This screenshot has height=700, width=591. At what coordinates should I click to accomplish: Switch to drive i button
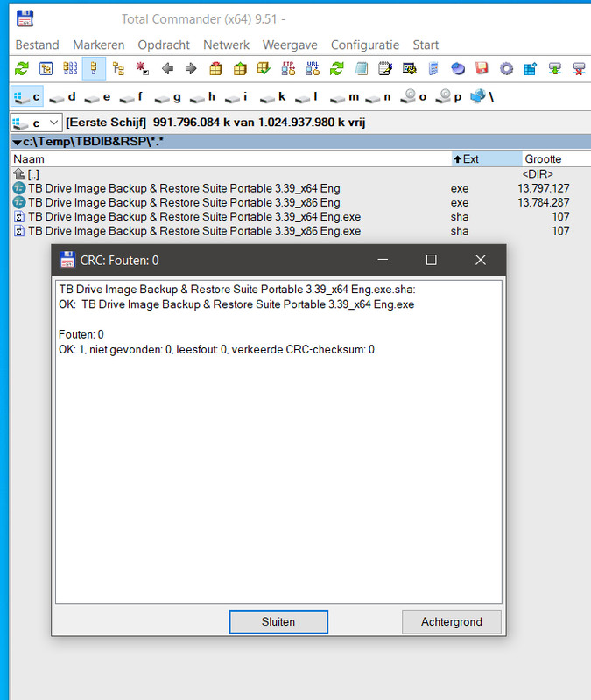click(x=236, y=96)
